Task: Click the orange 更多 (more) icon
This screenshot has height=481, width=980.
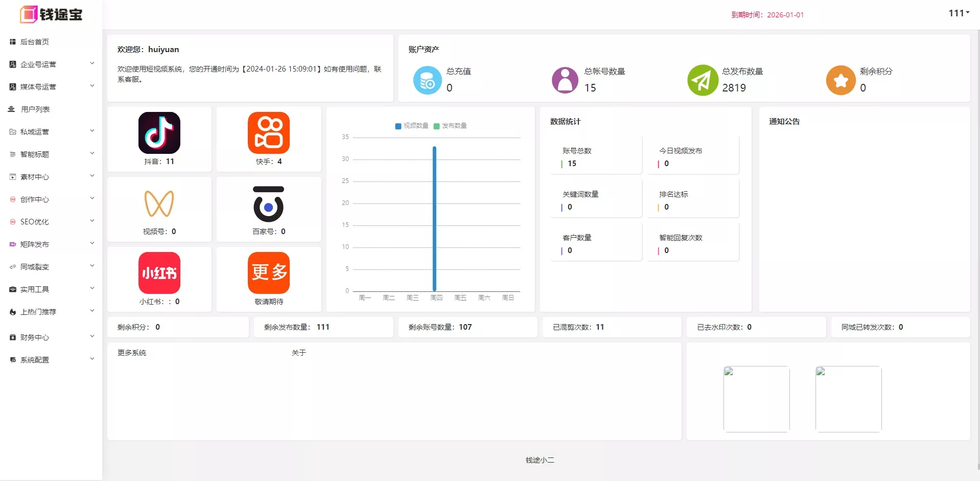Action: coord(269,273)
